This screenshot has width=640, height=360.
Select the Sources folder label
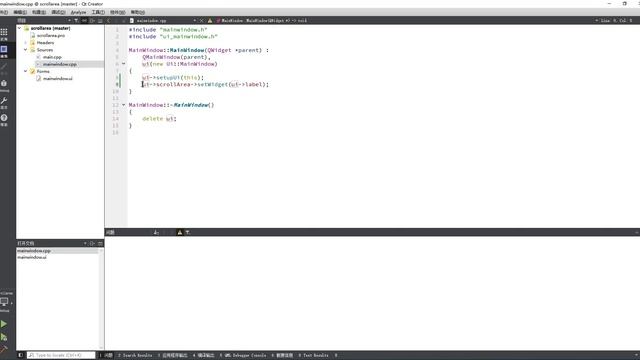(x=44, y=50)
